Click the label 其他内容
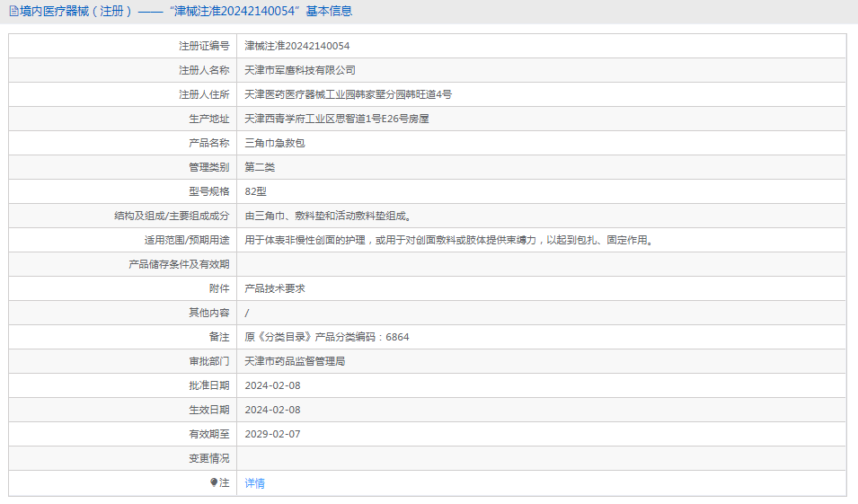Viewport: 858px width, 504px height. [x=209, y=313]
